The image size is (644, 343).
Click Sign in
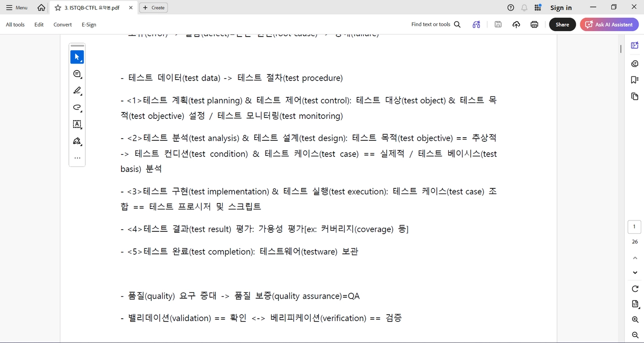tap(561, 8)
